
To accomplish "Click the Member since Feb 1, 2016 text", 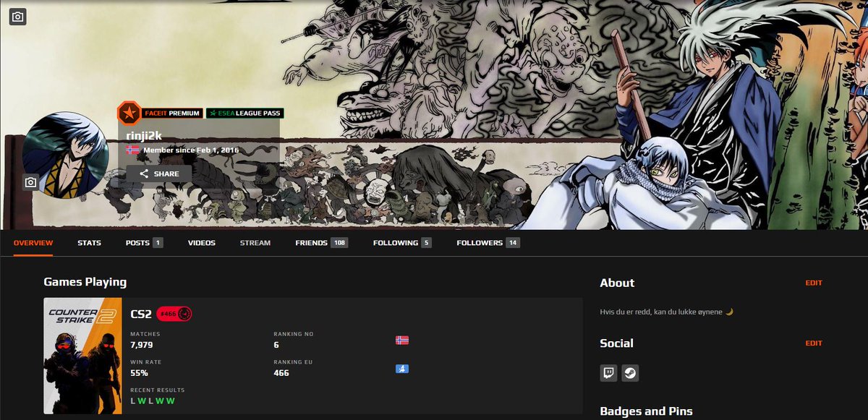I will (x=191, y=150).
